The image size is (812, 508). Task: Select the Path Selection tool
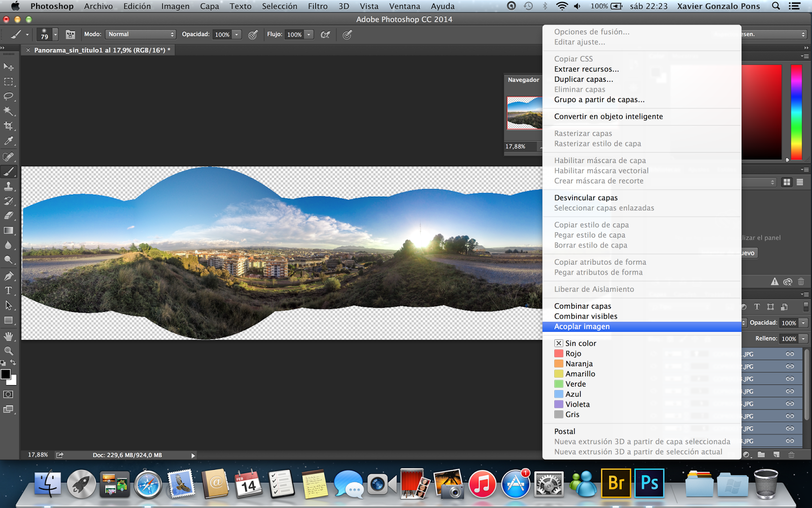[x=9, y=305]
